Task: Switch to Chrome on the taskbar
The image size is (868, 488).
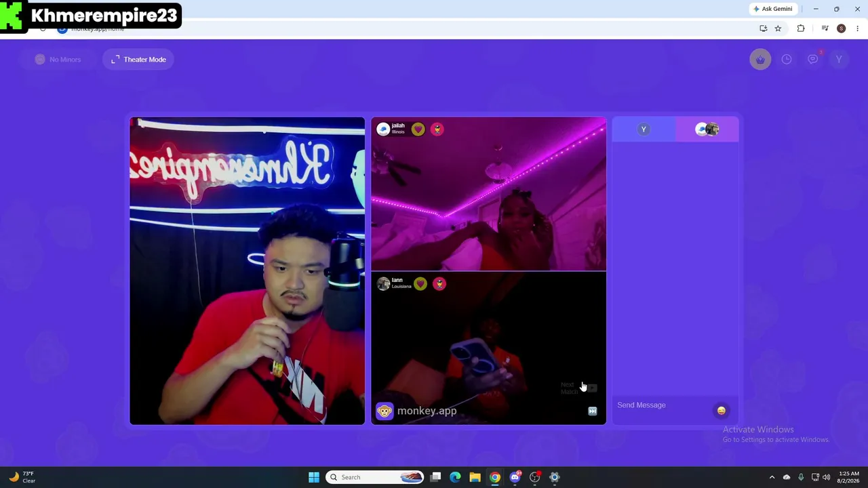Action: (495, 477)
